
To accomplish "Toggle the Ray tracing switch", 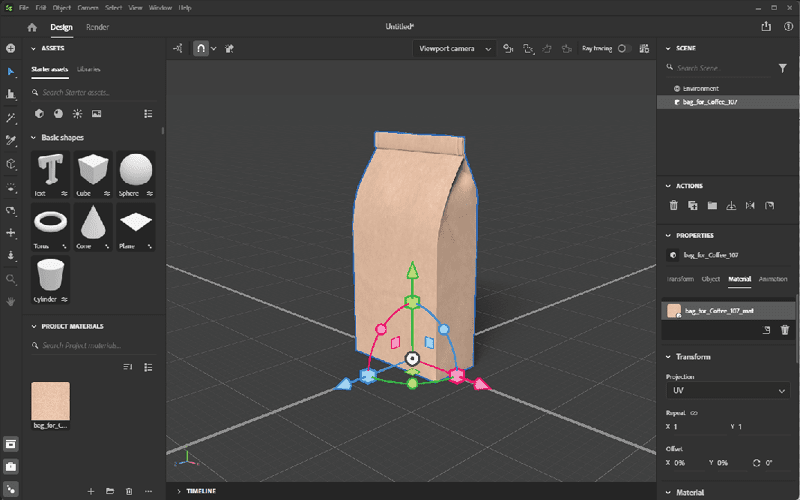I will tap(624, 48).
